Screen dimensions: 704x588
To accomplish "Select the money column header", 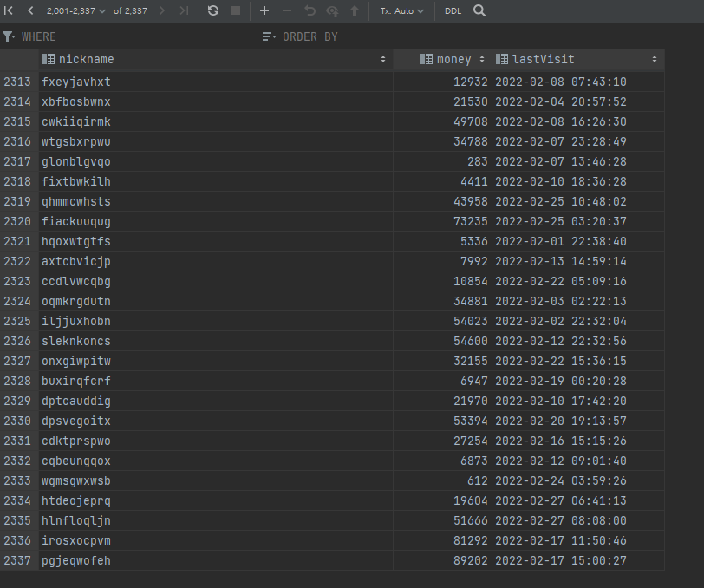I will click(x=442, y=59).
